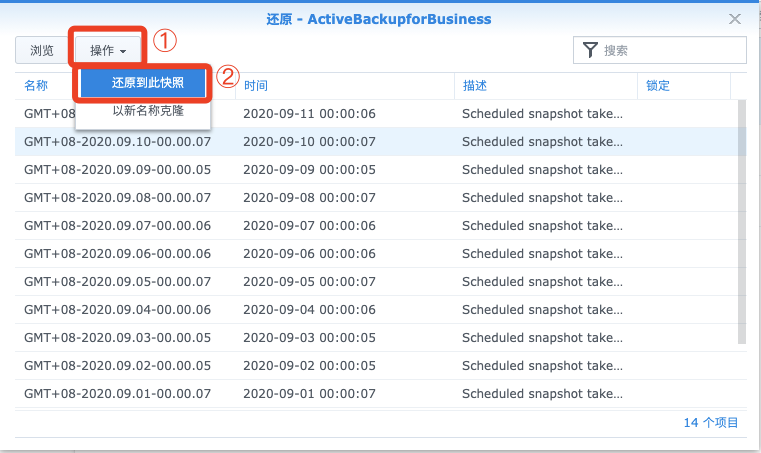761x453 pixels.
Task: Click the 名称 column header
Action: (36, 86)
